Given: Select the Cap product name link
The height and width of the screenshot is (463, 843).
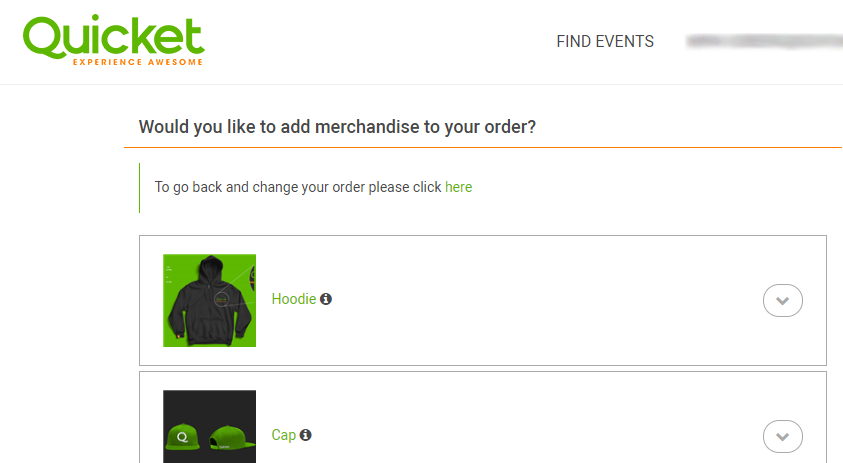Looking at the screenshot, I should pyautogui.click(x=284, y=435).
